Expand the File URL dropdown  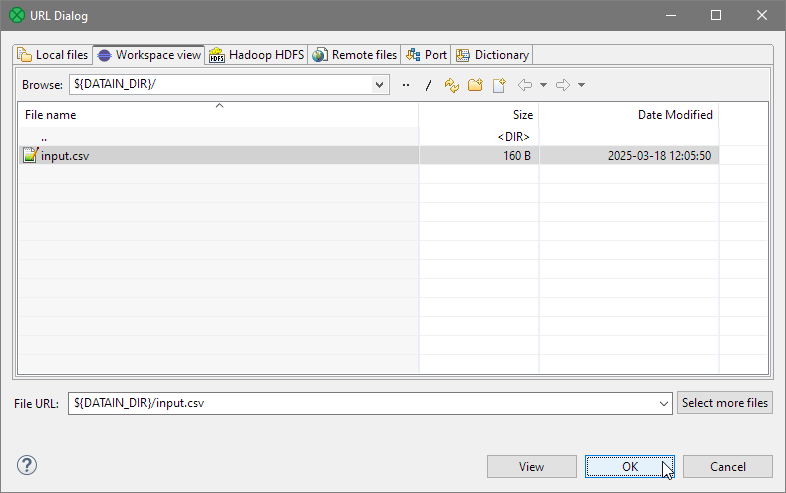(x=665, y=403)
